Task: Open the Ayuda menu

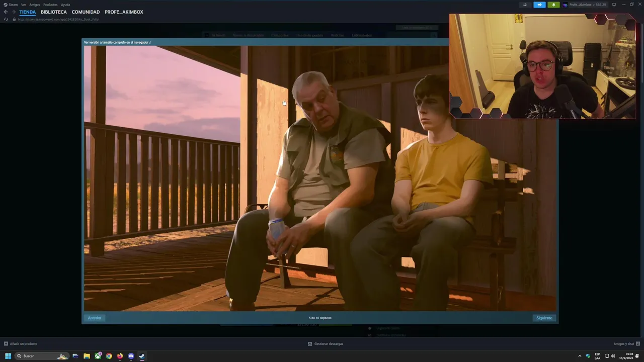Action: 65,5
